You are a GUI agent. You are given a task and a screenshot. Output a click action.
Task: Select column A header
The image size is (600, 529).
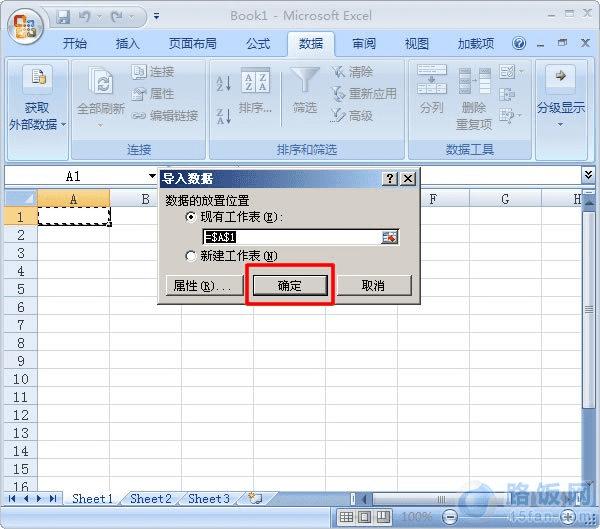73,199
